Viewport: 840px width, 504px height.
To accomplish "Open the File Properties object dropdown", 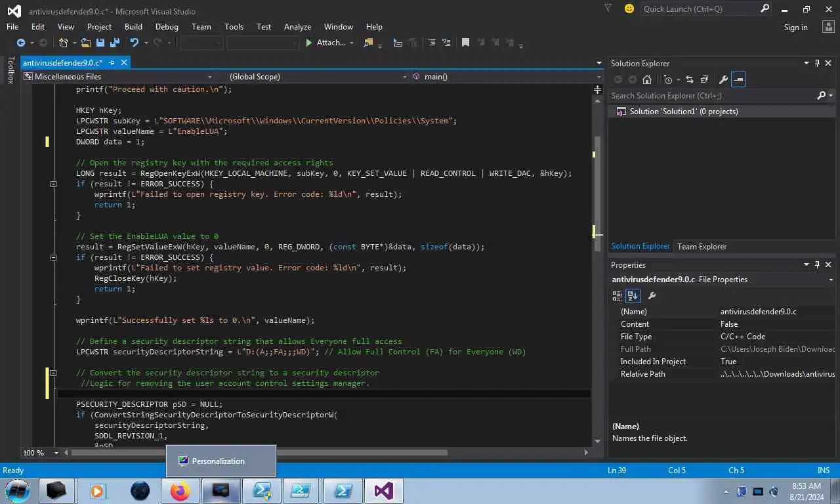I will pos(831,280).
